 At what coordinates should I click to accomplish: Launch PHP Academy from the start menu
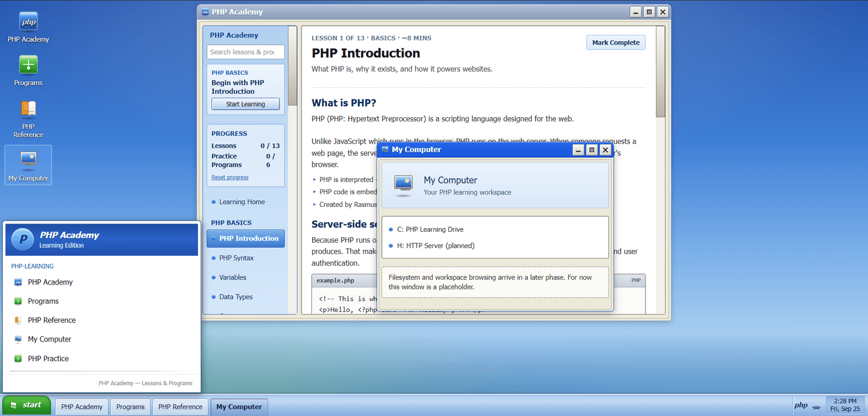pos(101,282)
